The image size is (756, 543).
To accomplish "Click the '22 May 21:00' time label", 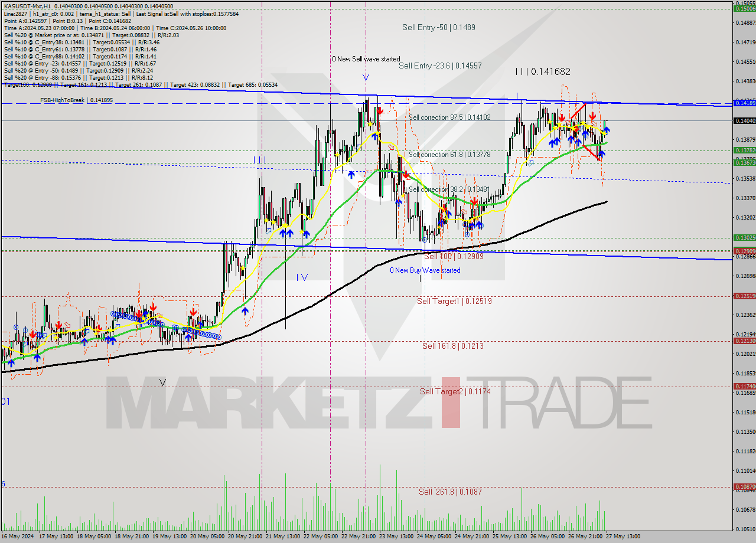I will [x=359, y=537].
